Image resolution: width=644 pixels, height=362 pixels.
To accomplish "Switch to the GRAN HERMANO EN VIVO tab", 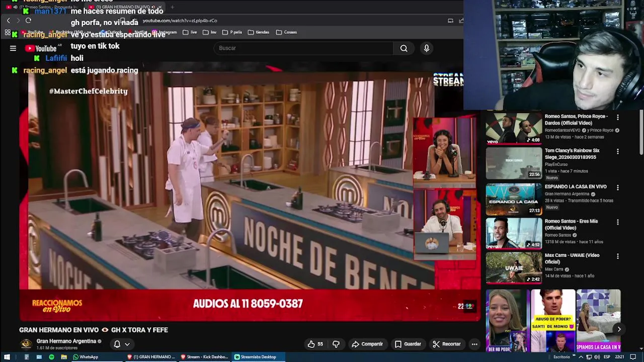I will point(126,7).
